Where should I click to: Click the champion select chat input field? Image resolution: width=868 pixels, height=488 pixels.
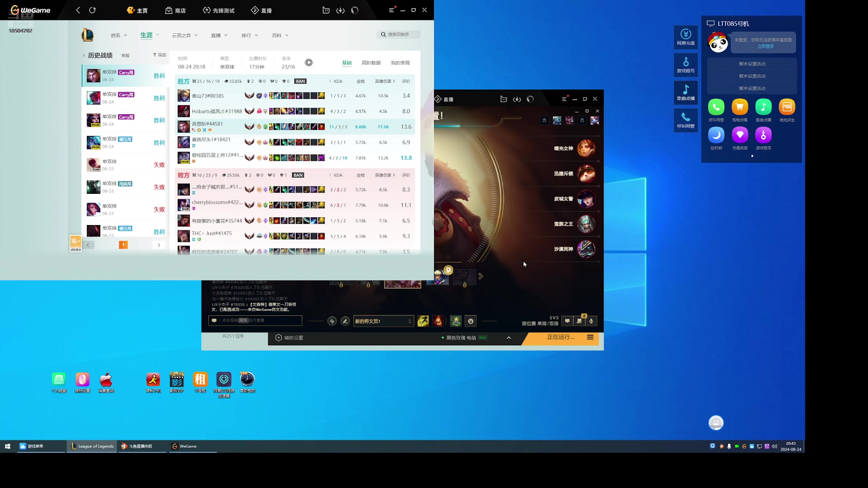click(x=255, y=320)
